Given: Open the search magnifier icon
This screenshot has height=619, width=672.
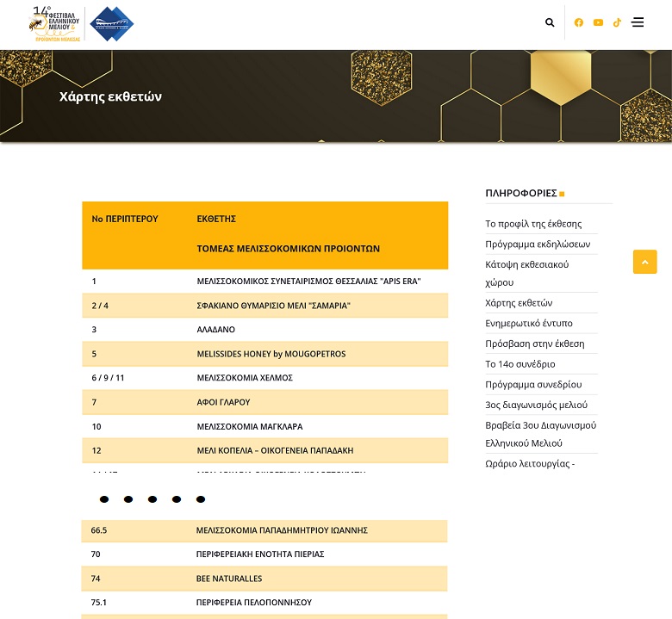Looking at the screenshot, I should 550,22.
